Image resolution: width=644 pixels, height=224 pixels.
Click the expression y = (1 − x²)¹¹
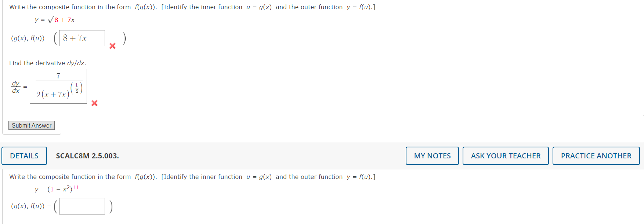[57, 188]
